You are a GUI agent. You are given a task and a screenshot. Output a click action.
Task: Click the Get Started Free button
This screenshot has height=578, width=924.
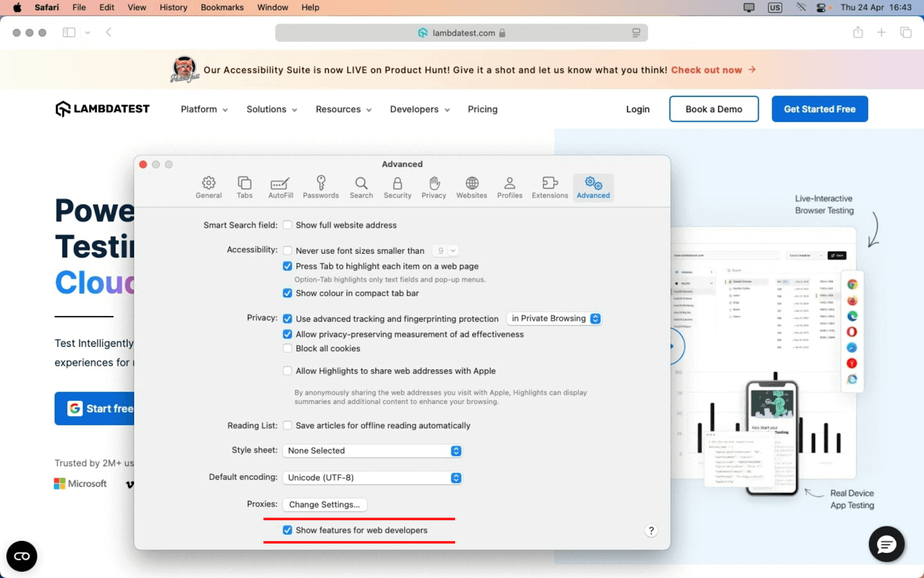(x=819, y=109)
